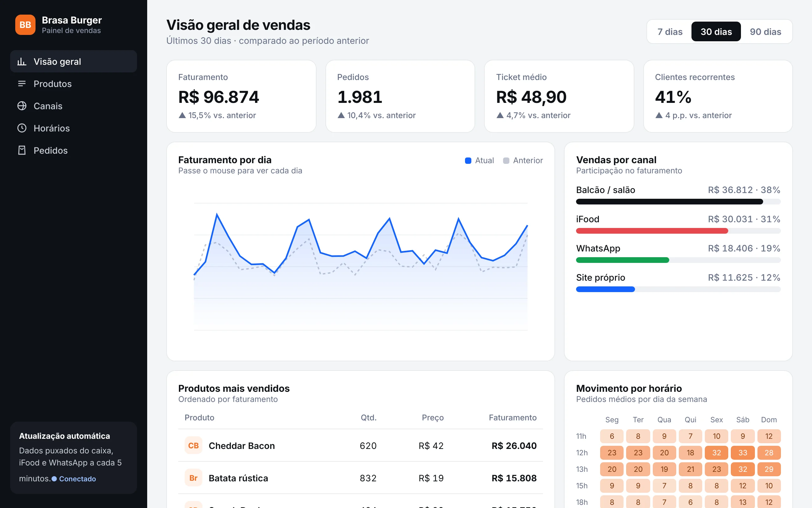Viewport: 812px width, 508px height.
Task: Select the Cheddar Bacon product name
Action: [x=242, y=446]
